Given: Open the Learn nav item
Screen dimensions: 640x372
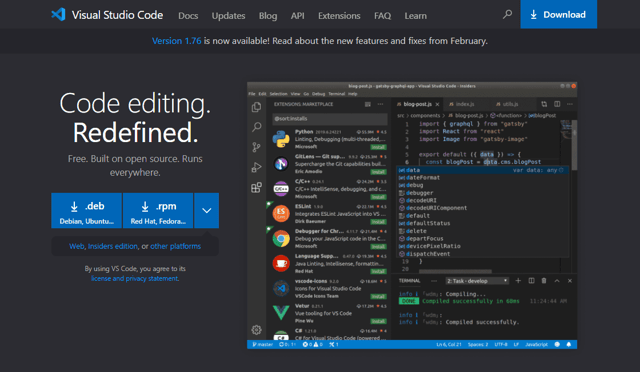Looking at the screenshot, I should (416, 16).
